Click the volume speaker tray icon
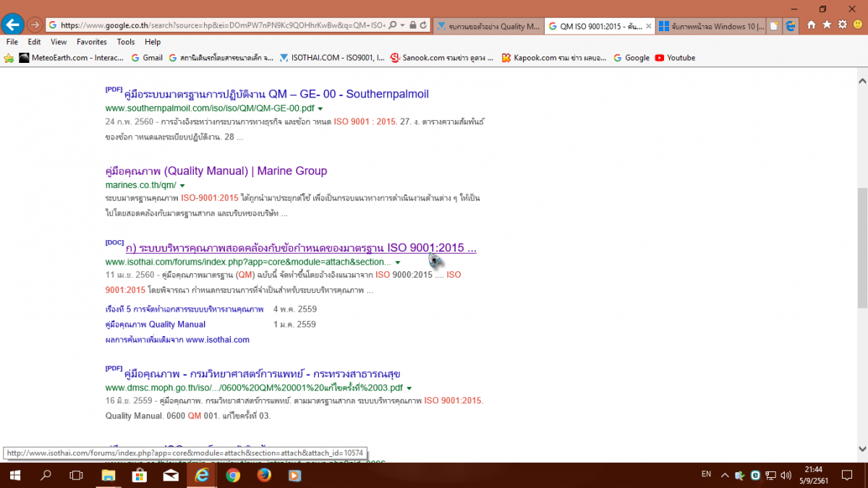 click(x=787, y=475)
